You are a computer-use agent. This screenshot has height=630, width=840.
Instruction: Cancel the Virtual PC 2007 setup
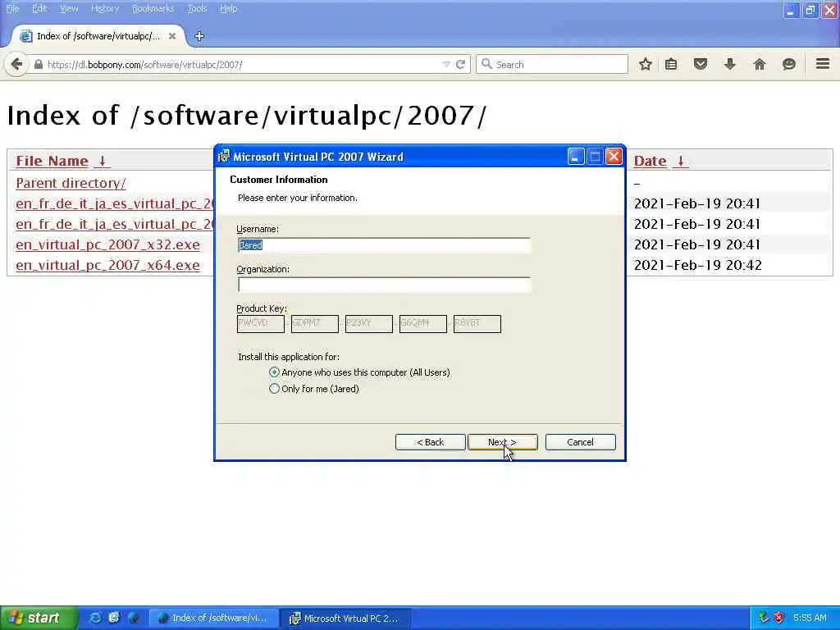coord(580,442)
